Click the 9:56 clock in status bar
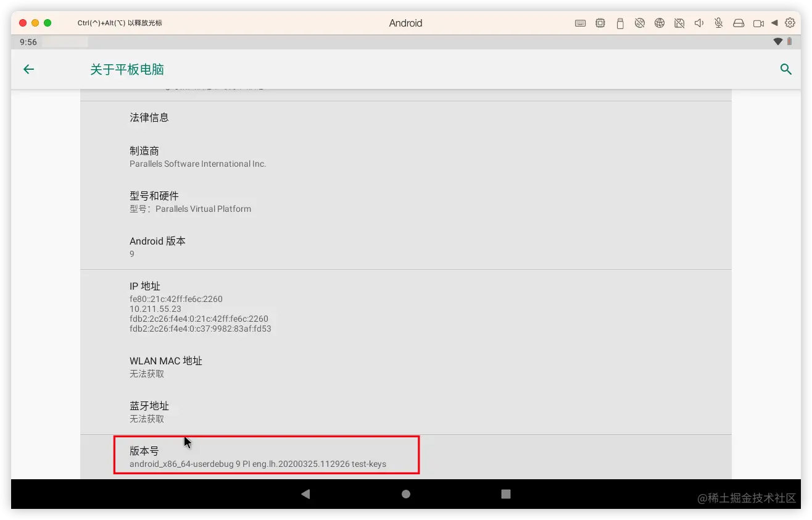 [x=28, y=42]
